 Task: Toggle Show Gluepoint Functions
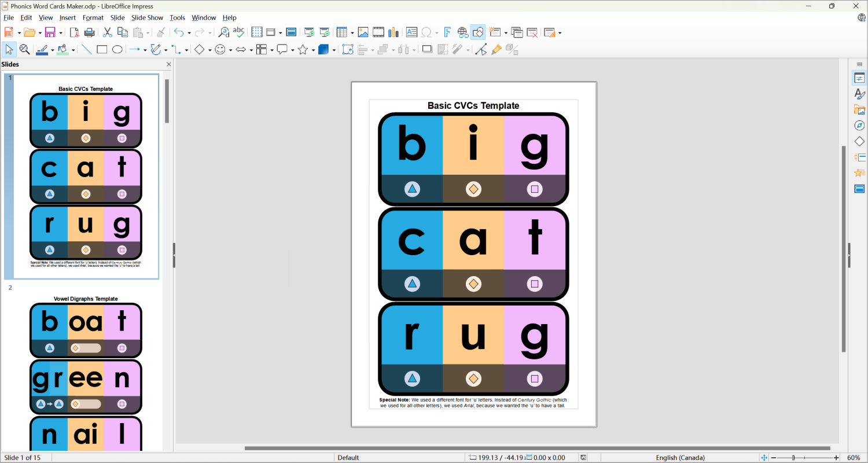[496, 50]
